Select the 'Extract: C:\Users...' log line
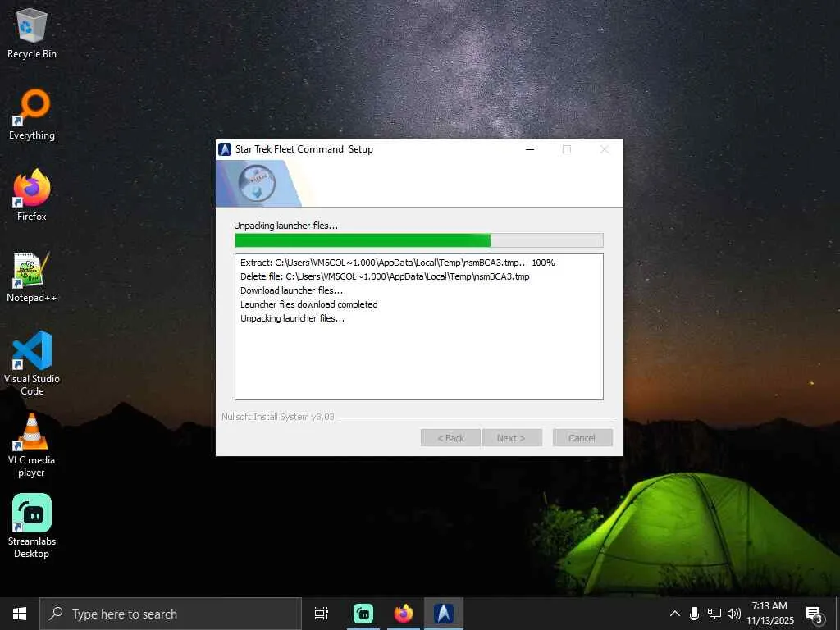840x630 pixels. click(398, 262)
